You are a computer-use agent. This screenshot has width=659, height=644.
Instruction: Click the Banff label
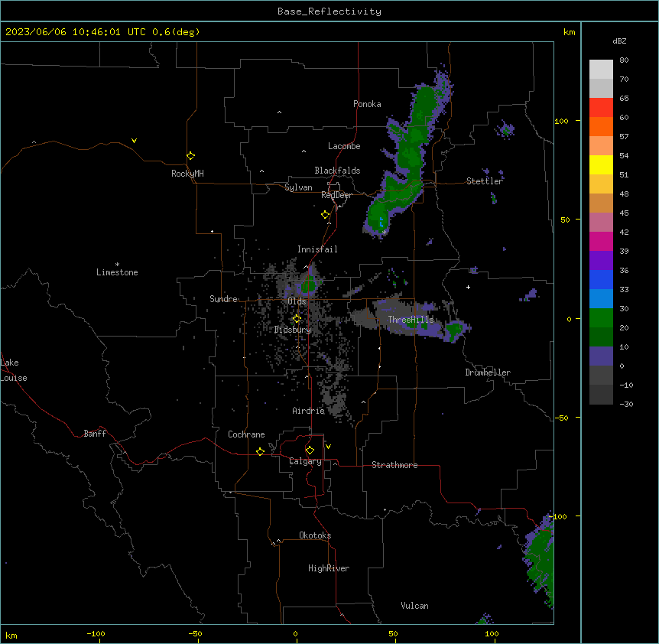[95, 434]
